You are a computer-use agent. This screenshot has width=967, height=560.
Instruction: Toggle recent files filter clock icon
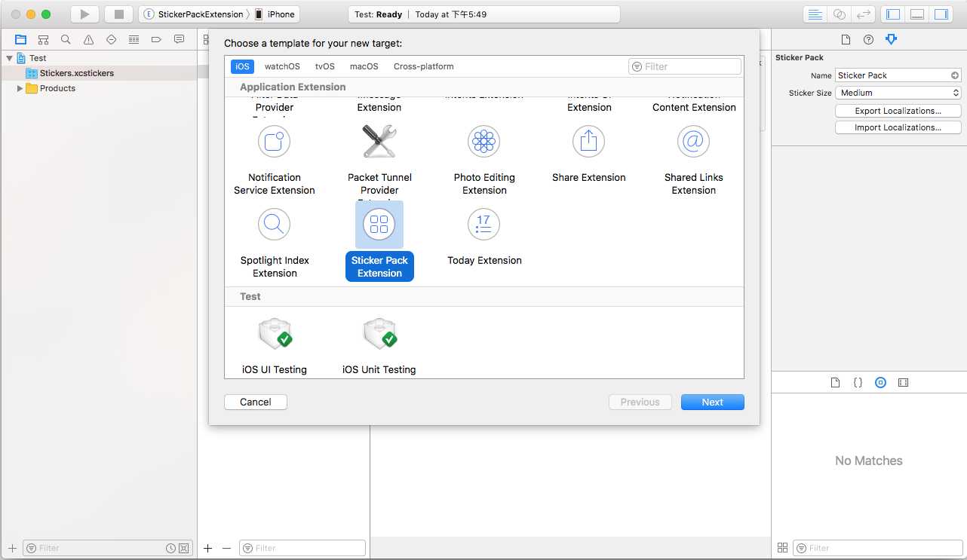(170, 548)
